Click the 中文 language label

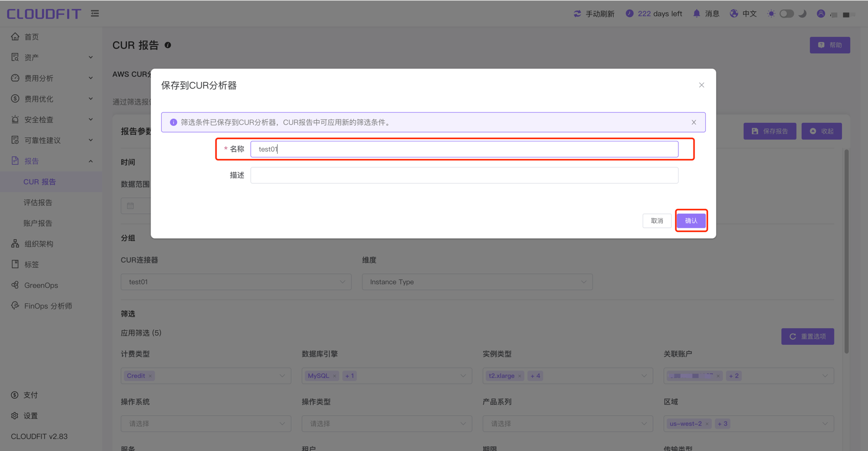tap(749, 13)
